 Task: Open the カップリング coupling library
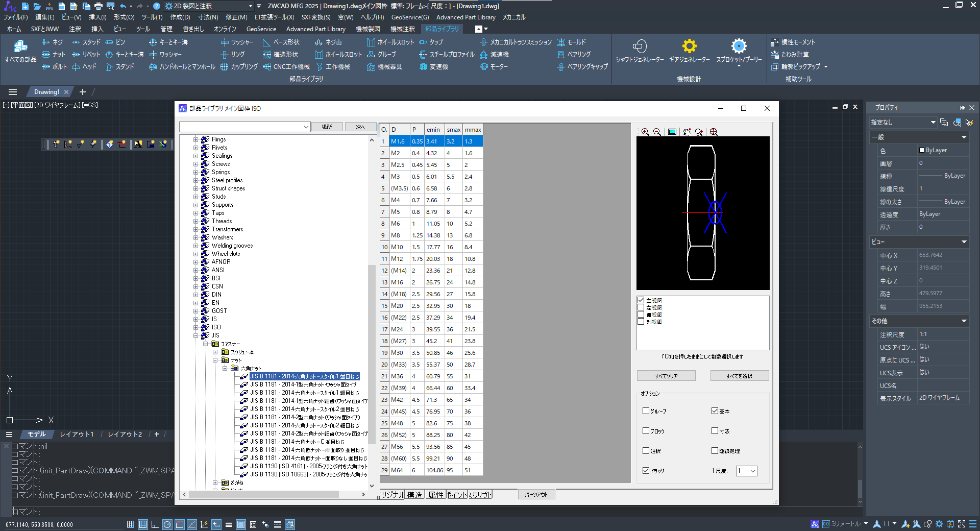[x=239, y=66]
